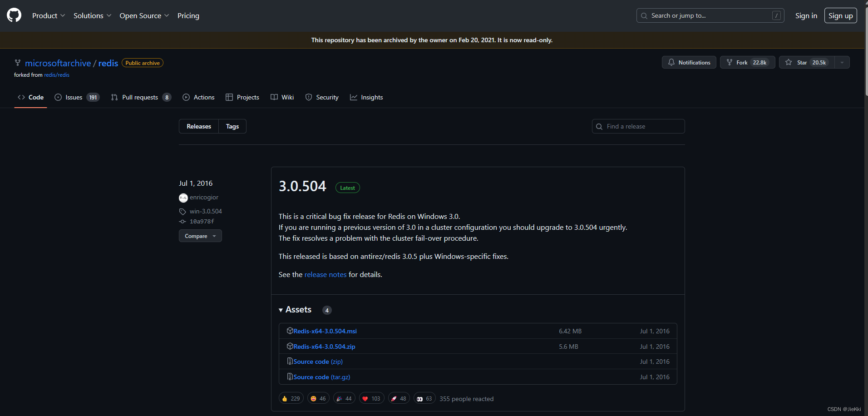Open the win-3.0.504 tag link
The image size is (868, 416).
[x=206, y=211]
